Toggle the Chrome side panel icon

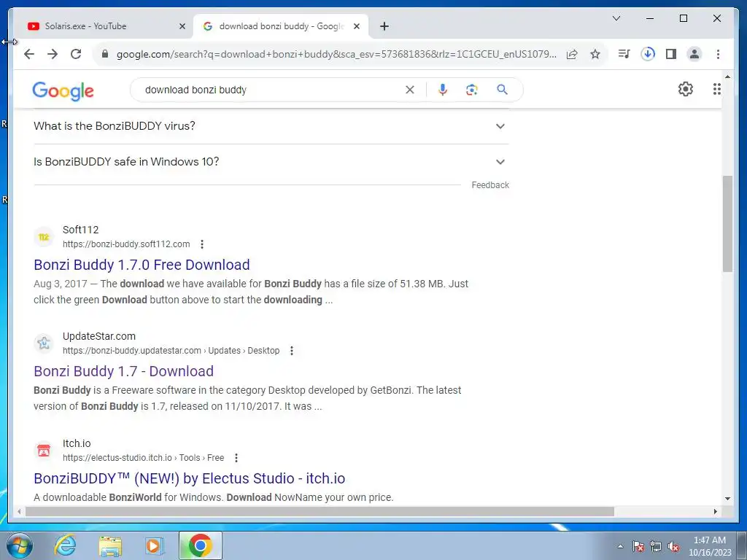[671, 54]
